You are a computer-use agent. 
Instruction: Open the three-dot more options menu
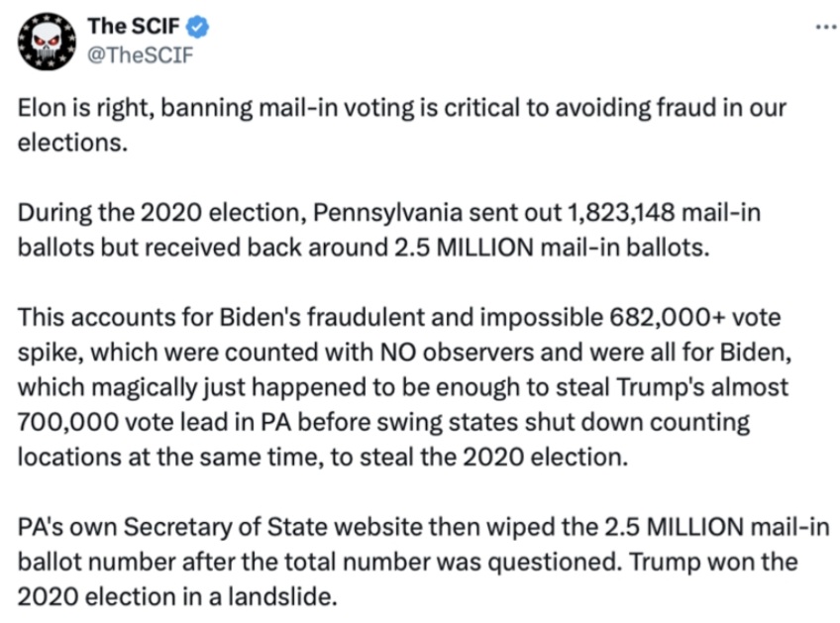coord(826,26)
